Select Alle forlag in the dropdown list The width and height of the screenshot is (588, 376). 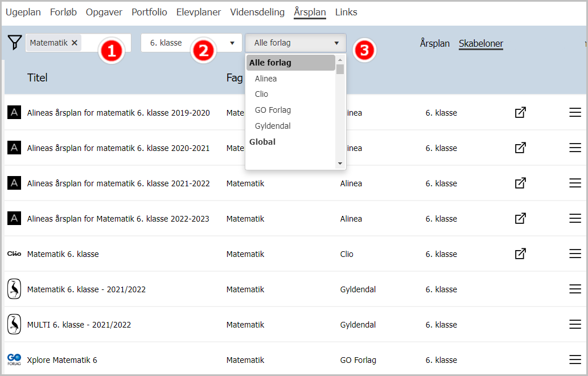tap(291, 63)
